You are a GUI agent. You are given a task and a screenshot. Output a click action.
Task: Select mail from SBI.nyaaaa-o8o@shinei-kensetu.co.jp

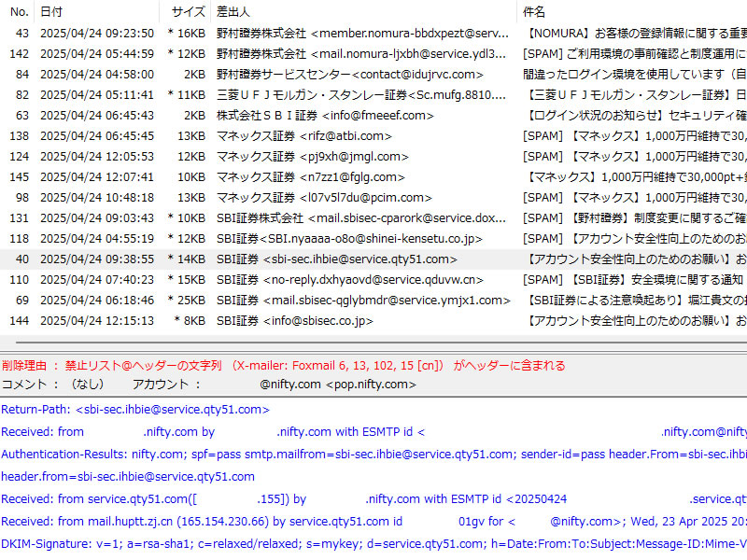373,238
